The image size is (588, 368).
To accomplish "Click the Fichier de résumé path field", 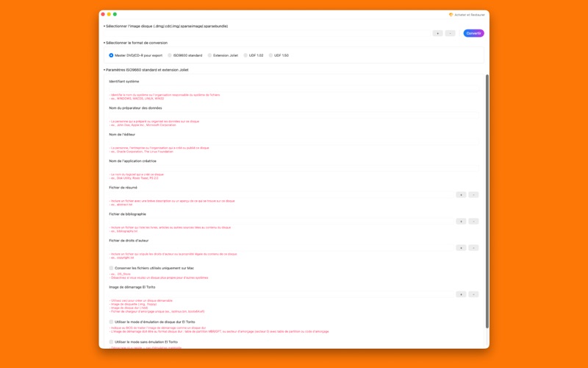I will pos(282,194).
